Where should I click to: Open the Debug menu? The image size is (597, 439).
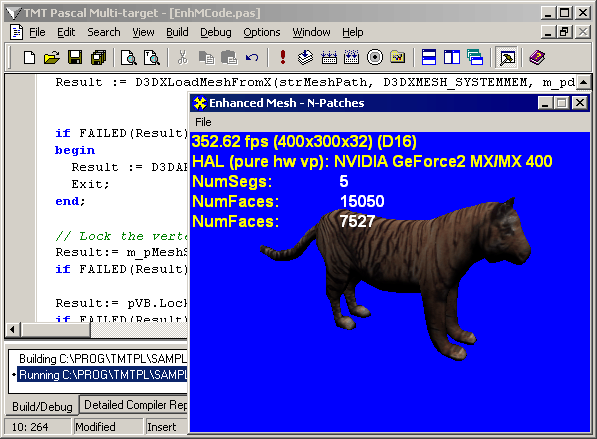[x=215, y=32]
